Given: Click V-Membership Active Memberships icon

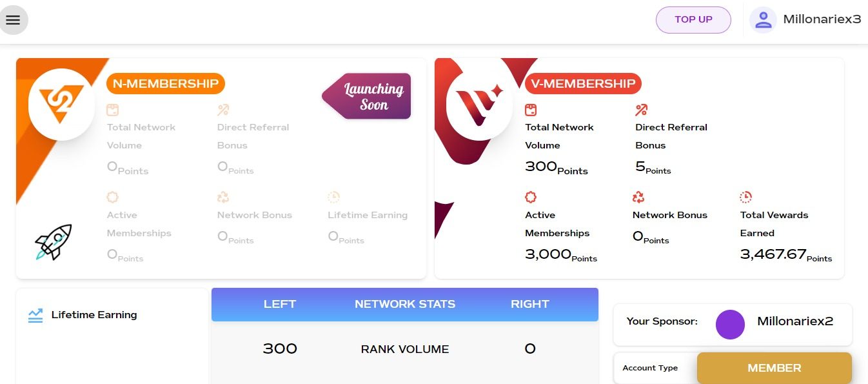Looking at the screenshot, I should point(531,197).
